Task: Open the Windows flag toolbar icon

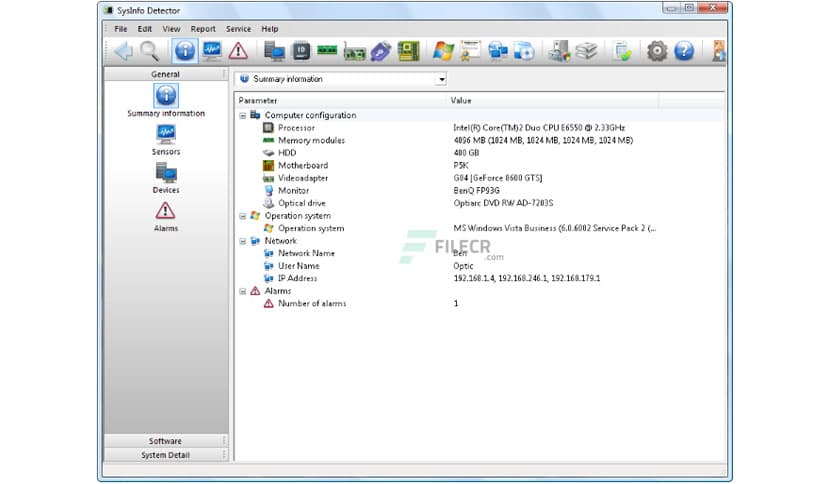Action: click(x=443, y=51)
